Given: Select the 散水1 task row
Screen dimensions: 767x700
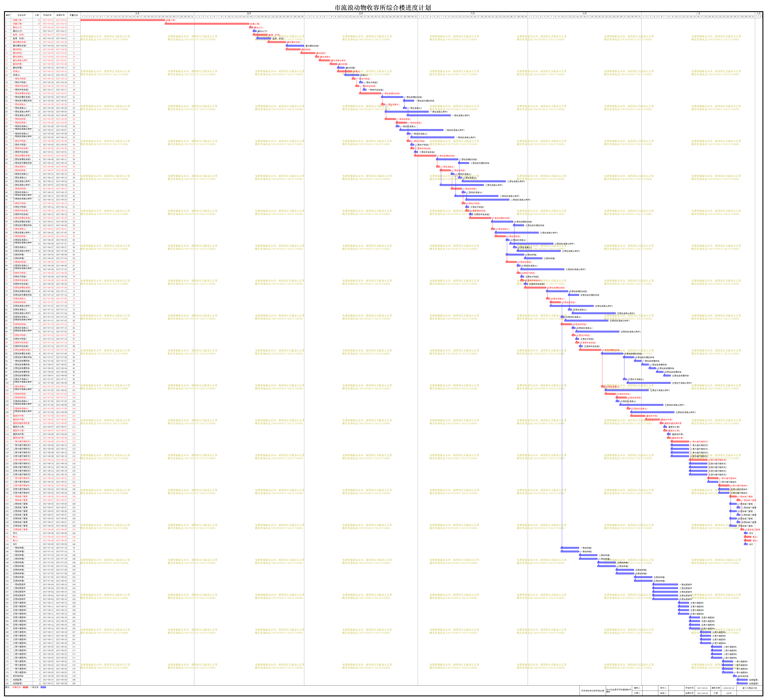Looking at the screenshot, I should tap(42, 537).
